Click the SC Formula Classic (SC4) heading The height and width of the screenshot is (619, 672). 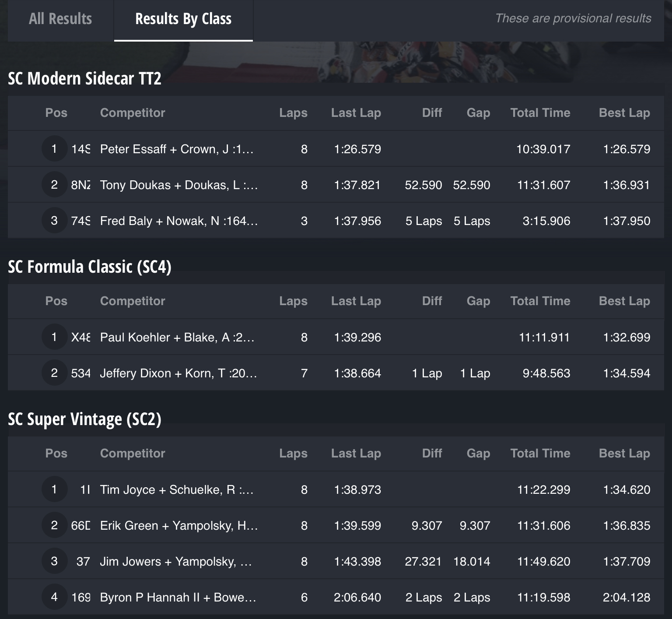point(90,267)
